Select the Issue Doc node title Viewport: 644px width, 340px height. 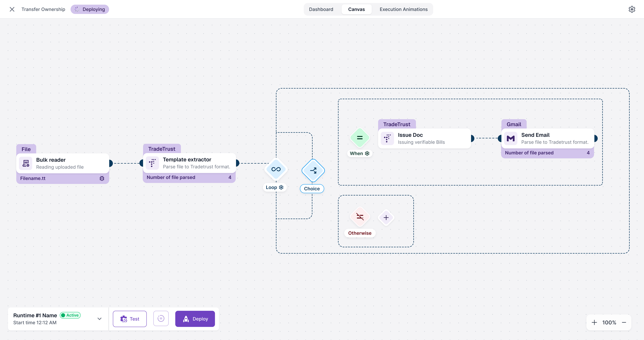pyautogui.click(x=410, y=135)
